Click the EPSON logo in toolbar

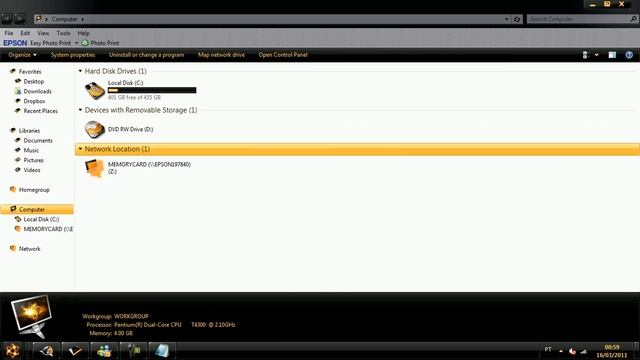coord(15,43)
